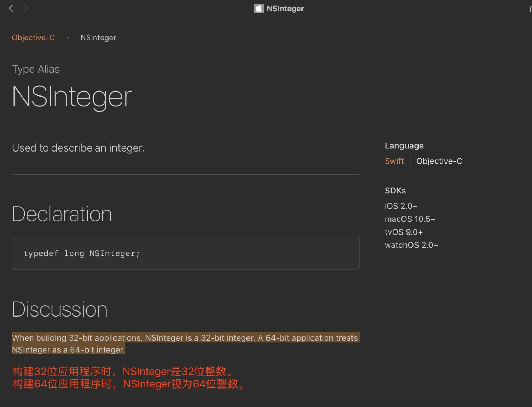Click the macOS 10.5+ SDK entry
Screen dimensions: 532x407
click(x=410, y=219)
